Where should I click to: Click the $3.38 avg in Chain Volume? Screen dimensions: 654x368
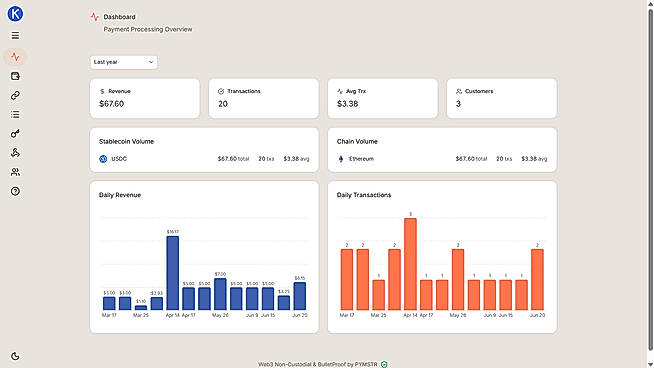pyautogui.click(x=534, y=159)
